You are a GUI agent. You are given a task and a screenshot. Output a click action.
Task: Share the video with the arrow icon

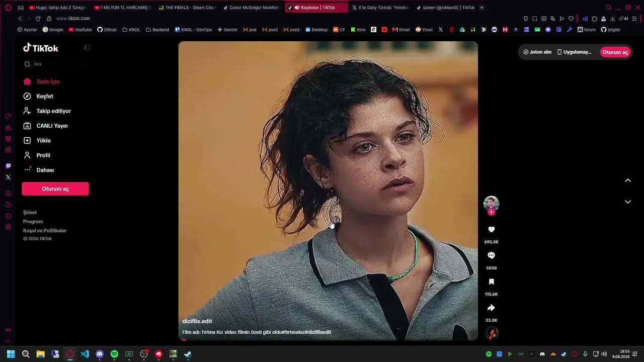pos(492,308)
